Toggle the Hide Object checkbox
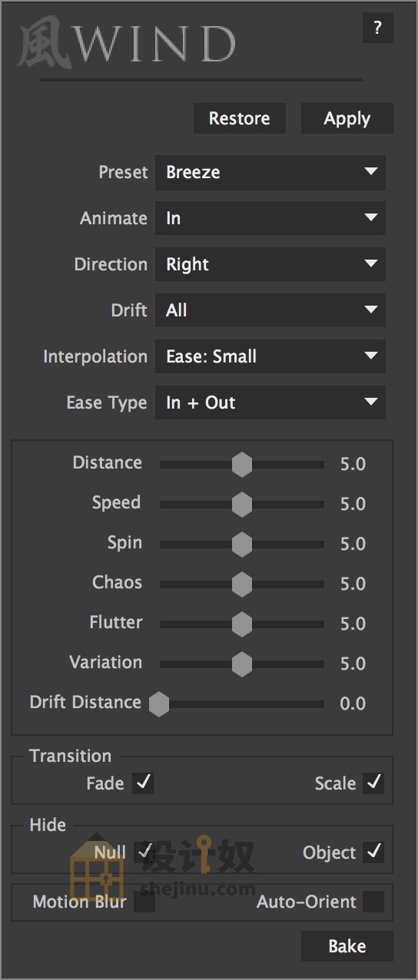418x980 pixels. click(373, 853)
